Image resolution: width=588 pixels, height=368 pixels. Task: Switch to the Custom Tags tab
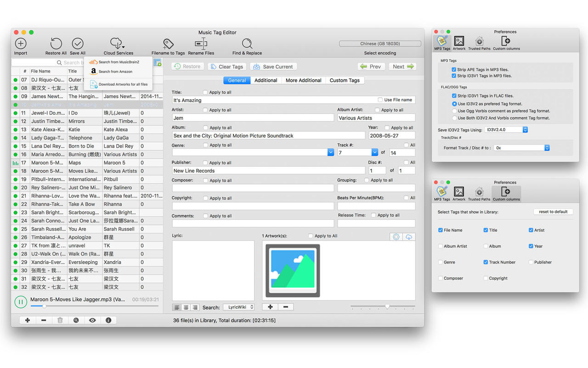coord(345,80)
